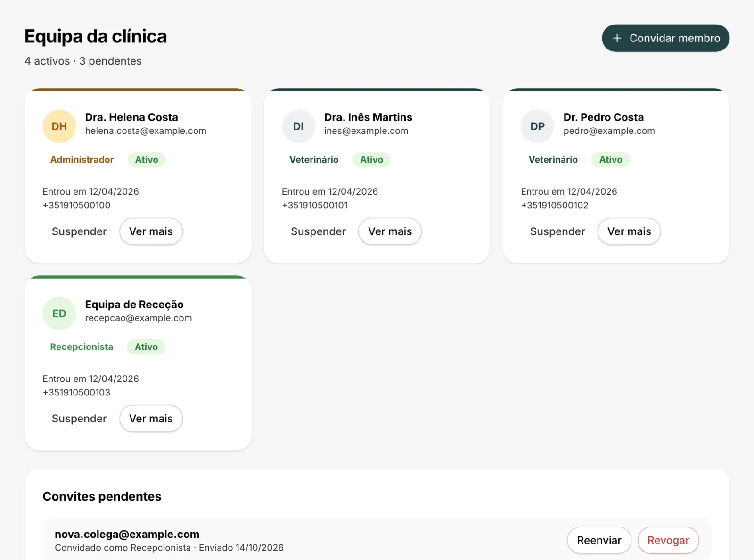Select the name Dra. Inês Martins
Screen dimensions: 754x560
(x=368, y=117)
